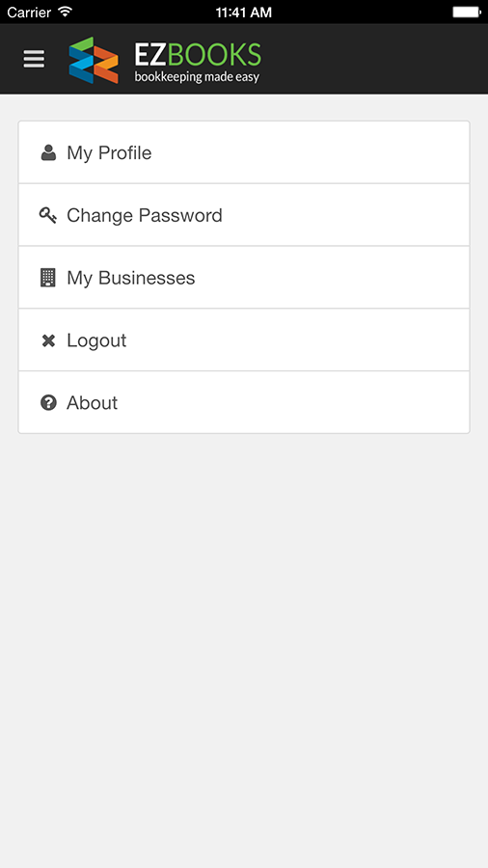Tap the Wi-Fi signal icon in status bar
The image size is (488, 868).
pyautogui.click(x=66, y=11)
